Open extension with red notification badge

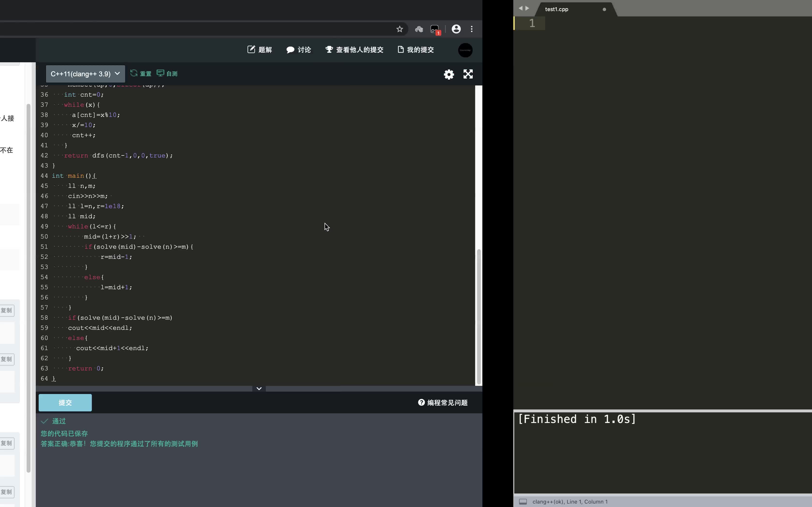[x=435, y=29]
